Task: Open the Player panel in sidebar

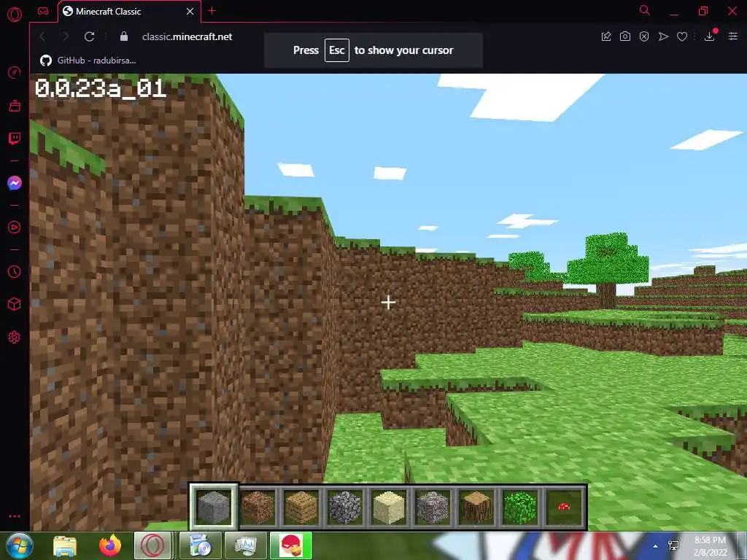Action: pyautogui.click(x=15, y=227)
